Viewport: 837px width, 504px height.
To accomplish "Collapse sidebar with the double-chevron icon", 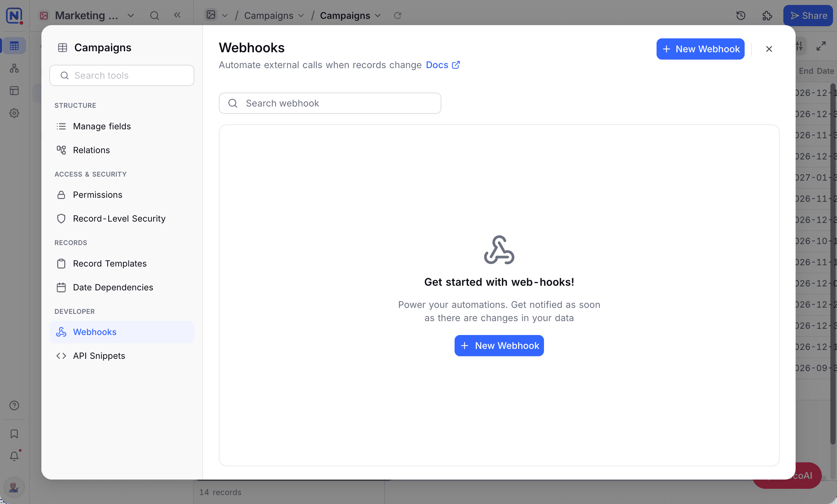I will (x=177, y=15).
